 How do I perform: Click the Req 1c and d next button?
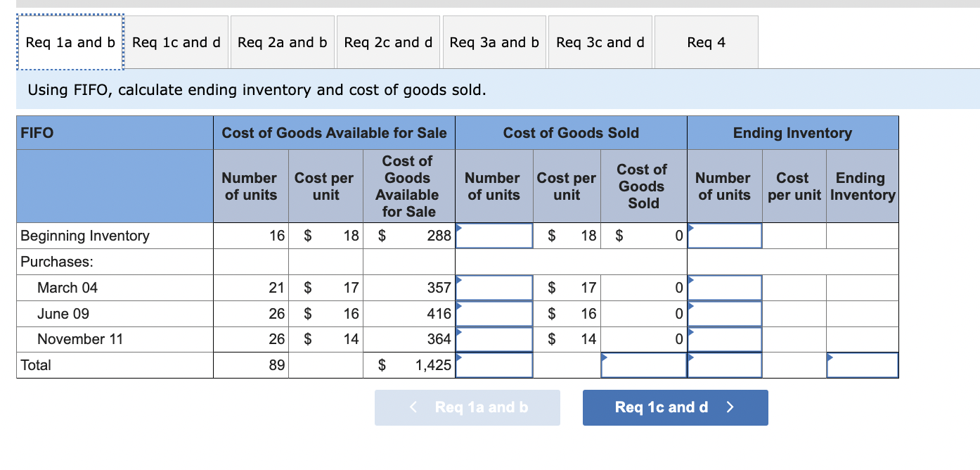pyautogui.click(x=675, y=407)
